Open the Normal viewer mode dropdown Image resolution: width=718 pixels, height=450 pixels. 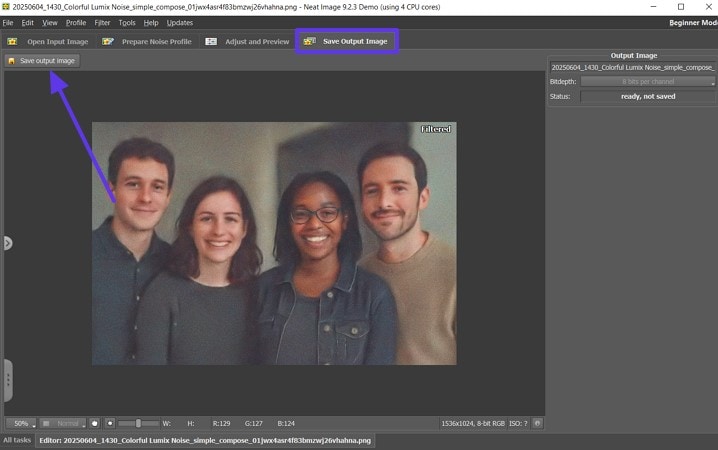point(63,423)
